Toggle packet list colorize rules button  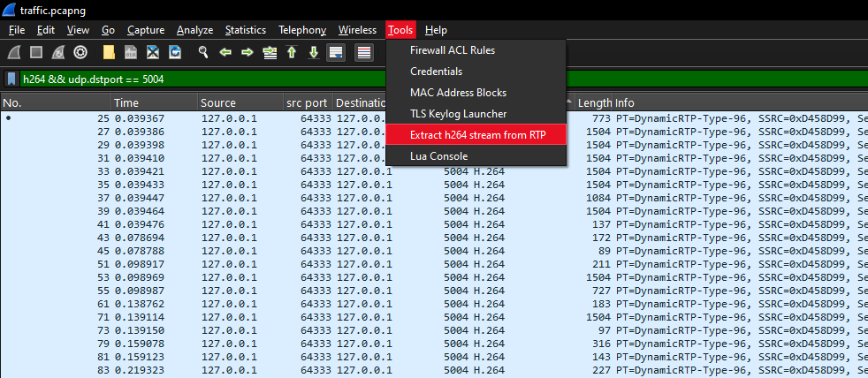(x=363, y=53)
